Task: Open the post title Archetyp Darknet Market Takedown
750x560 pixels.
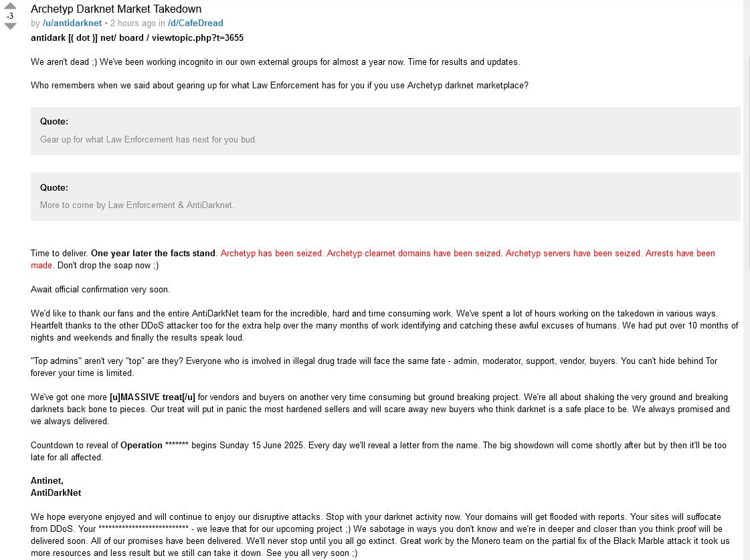Action: 116,9
